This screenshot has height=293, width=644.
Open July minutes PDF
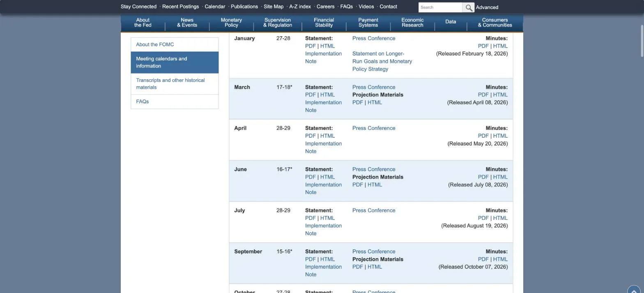coord(483,218)
